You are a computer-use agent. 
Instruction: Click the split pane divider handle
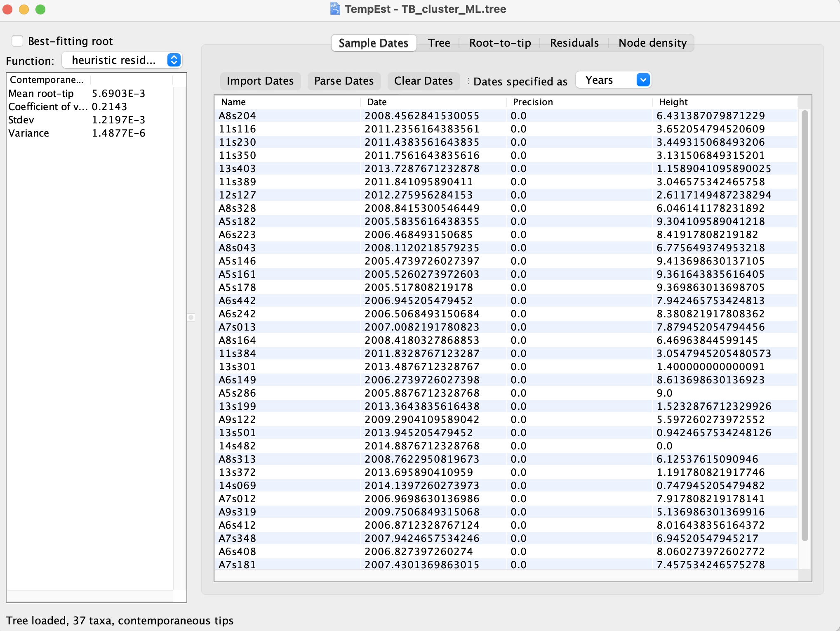(x=191, y=317)
